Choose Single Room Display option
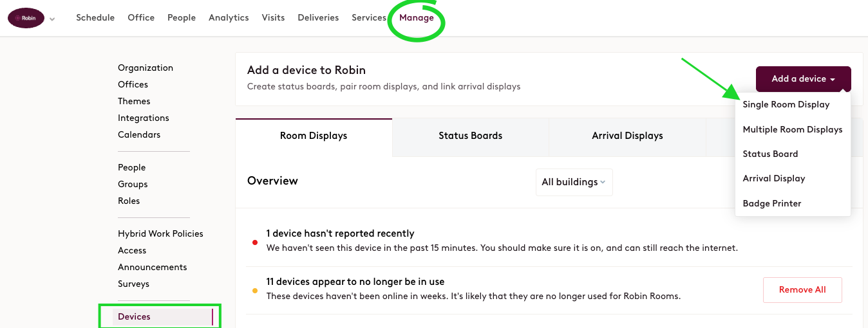Image resolution: width=868 pixels, height=328 pixels. point(786,104)
